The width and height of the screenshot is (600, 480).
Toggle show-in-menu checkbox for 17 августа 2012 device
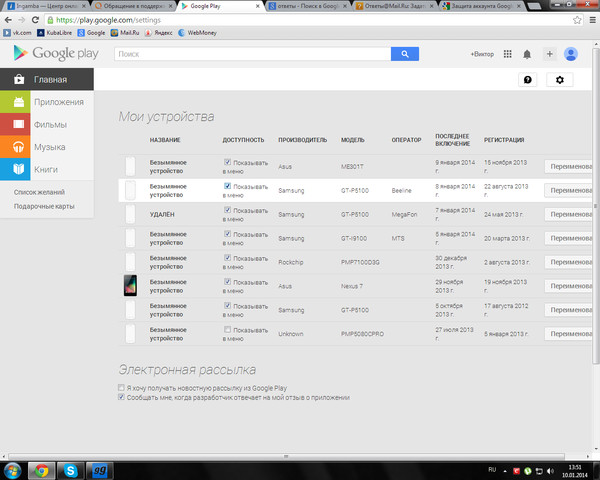tap(227, 305)
